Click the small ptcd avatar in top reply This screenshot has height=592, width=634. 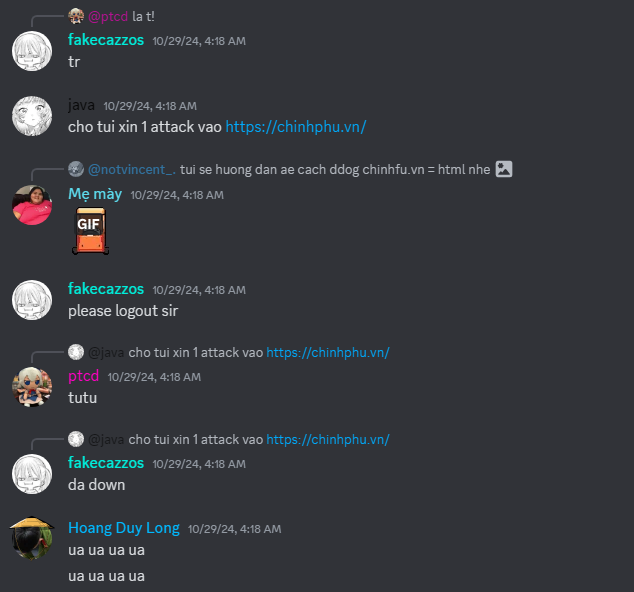tap(76, 16)
